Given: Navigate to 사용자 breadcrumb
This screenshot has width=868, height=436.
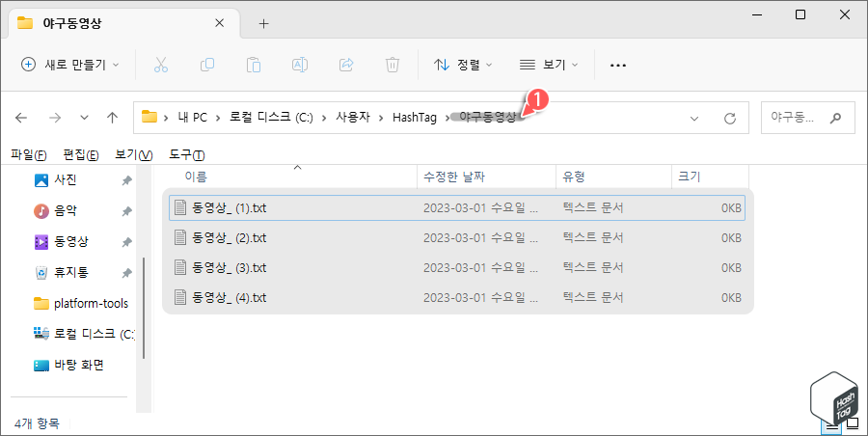Looking at the screenshot, I should tap(353, 118).
